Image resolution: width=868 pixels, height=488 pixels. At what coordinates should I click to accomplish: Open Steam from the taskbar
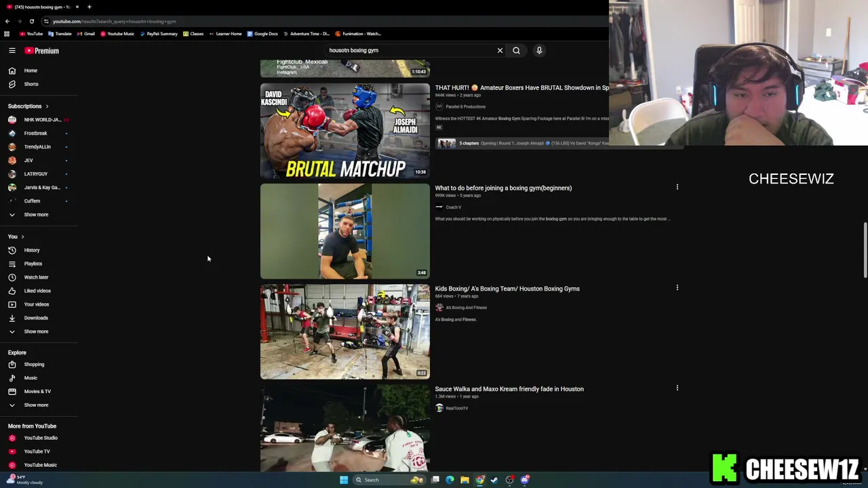click(x=494, y=480)
